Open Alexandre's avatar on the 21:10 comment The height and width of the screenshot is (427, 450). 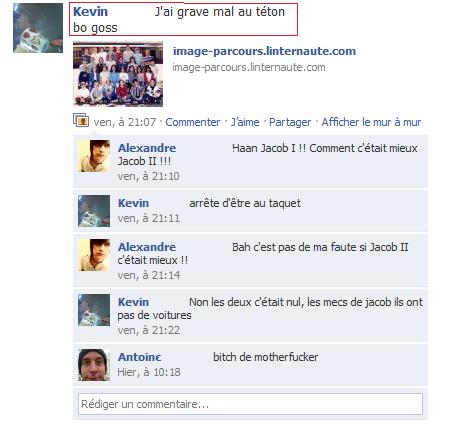[94, 156]
